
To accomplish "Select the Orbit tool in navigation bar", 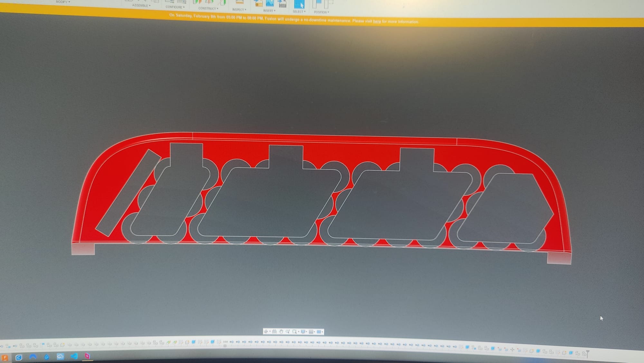I will (x=266, y=331).
